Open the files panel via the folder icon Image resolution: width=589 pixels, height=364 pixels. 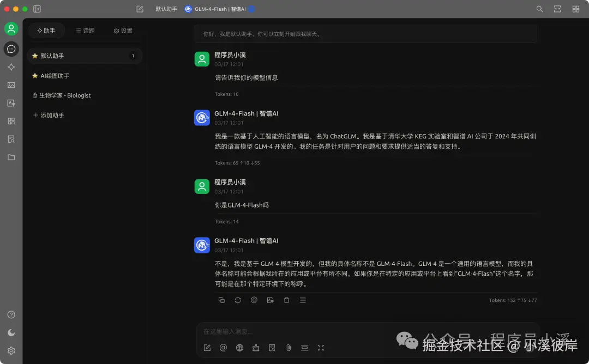click(x=11, y=157)
